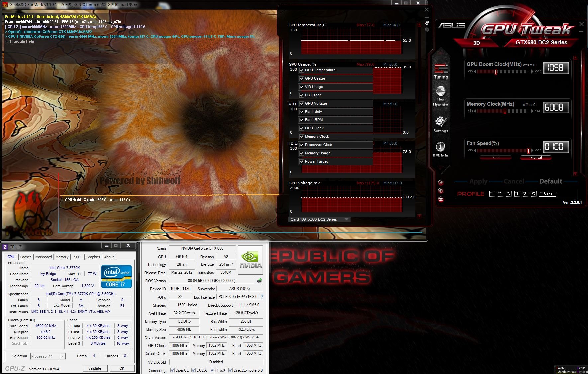This screenshot has height=374, width=588.
Task: Increase GPU Boost Clock with Max arrow
Action: coord(532,71)
